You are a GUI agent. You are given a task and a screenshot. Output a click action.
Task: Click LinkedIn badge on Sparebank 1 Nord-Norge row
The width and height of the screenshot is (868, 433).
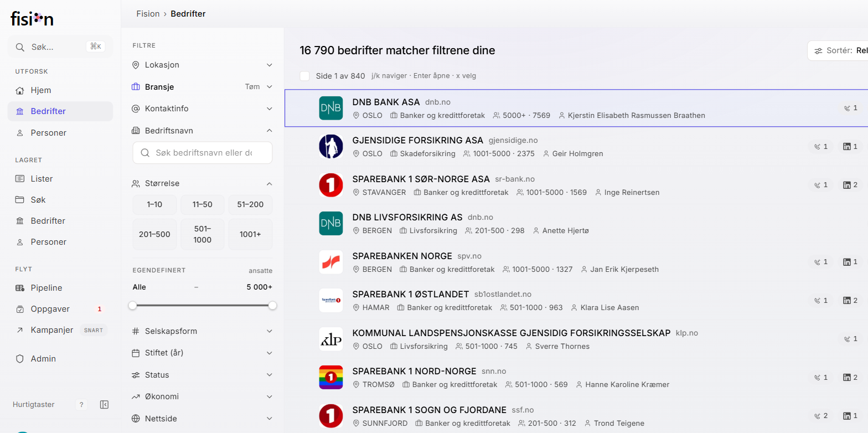point(850,378)
